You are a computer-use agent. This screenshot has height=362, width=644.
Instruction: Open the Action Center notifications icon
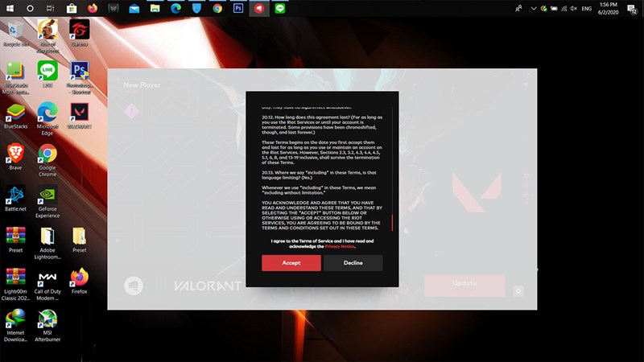point(632,9)
